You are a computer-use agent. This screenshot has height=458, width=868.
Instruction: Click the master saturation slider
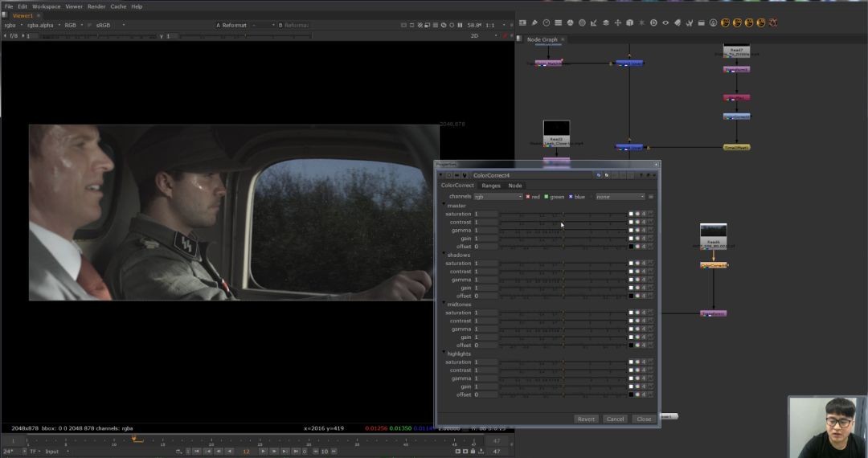pyautogui.click(x=563, y=214)
